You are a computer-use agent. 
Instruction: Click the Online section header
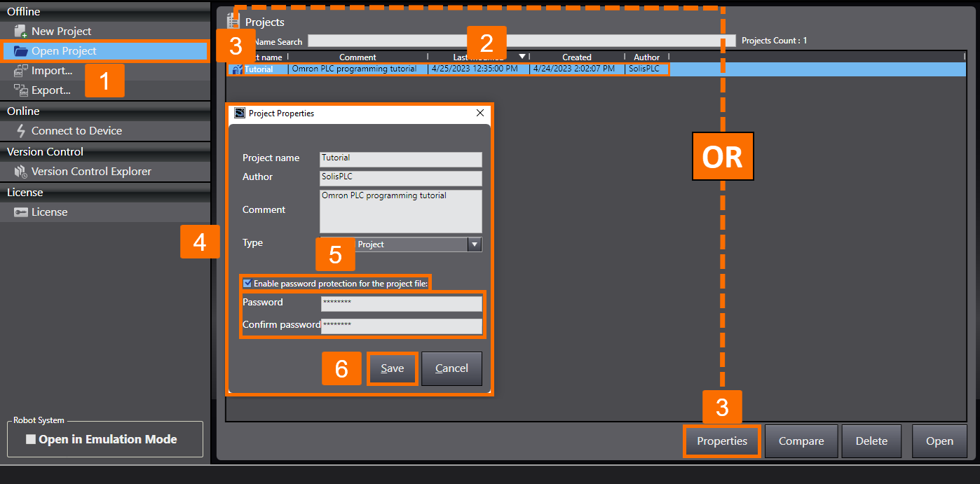point(23,111)
